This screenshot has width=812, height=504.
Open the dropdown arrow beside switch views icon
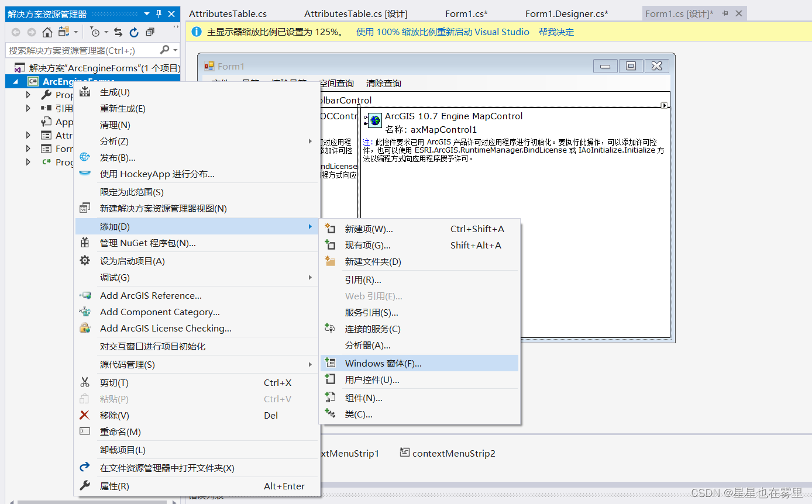pos(75,32)
